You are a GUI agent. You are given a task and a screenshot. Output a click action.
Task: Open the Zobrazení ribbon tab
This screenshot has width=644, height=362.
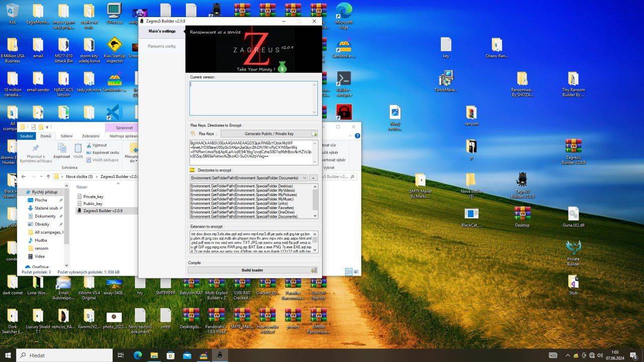pos(91,136)
